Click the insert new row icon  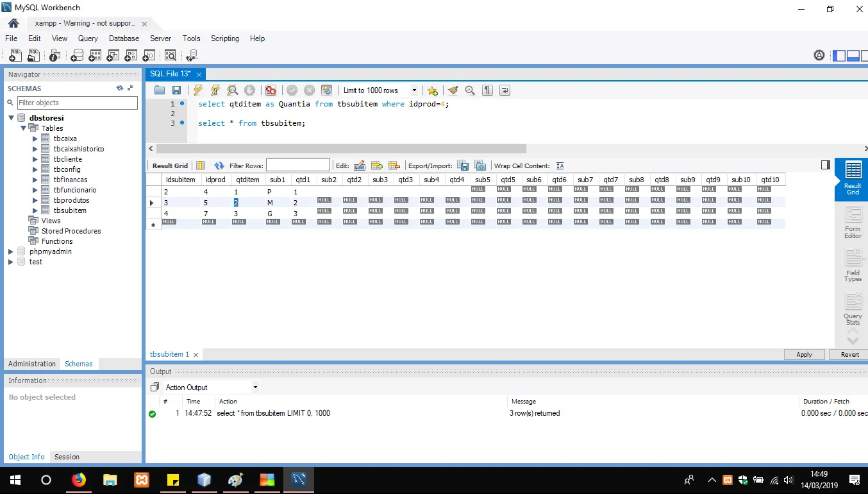[x=377, y=166]
